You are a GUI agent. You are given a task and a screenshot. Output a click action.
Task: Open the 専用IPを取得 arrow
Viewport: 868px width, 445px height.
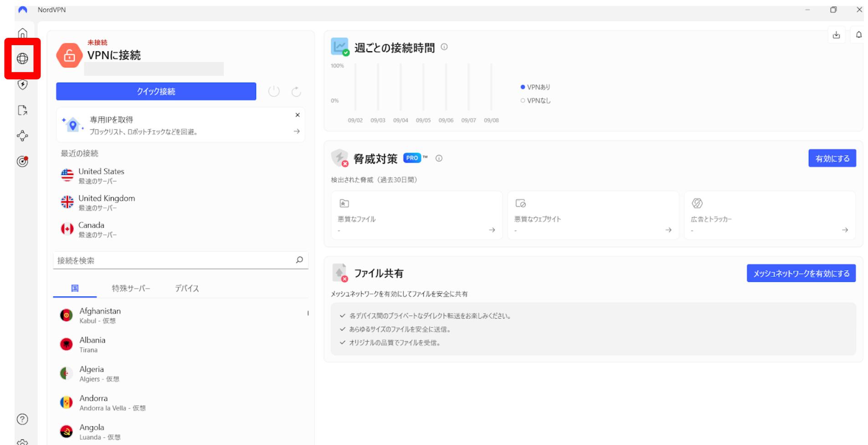click(x=297, y=131)
